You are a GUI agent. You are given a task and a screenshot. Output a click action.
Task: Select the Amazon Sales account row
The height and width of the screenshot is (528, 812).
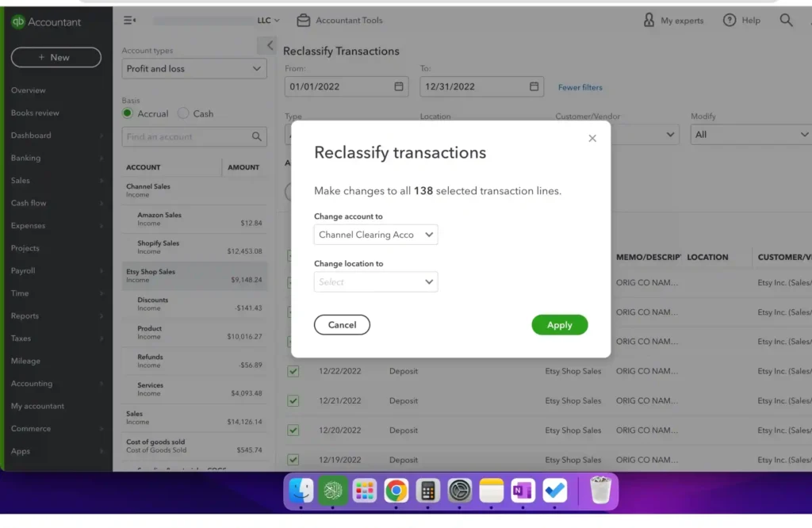click(195, 219)
